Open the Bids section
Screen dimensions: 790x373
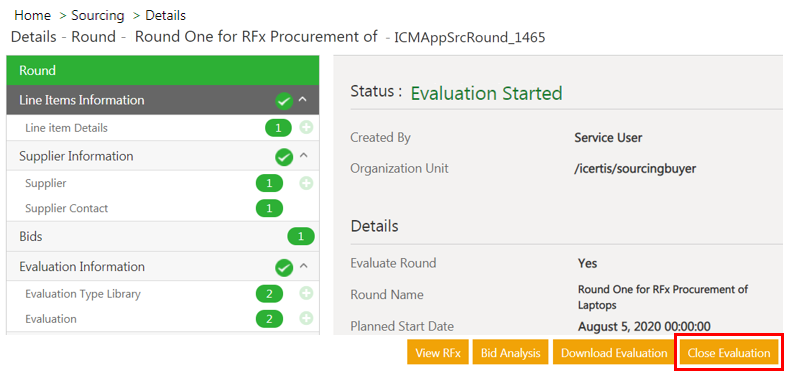163,236
